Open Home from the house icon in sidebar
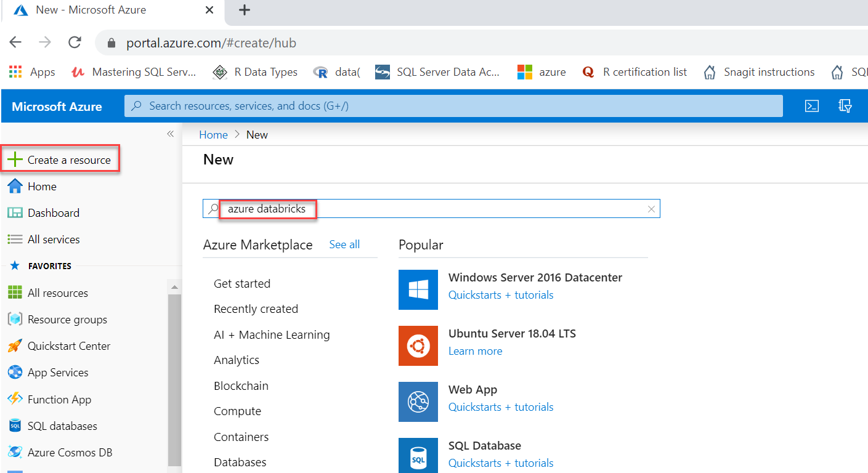Screen dimensions: 868x473 click(15, 187)
